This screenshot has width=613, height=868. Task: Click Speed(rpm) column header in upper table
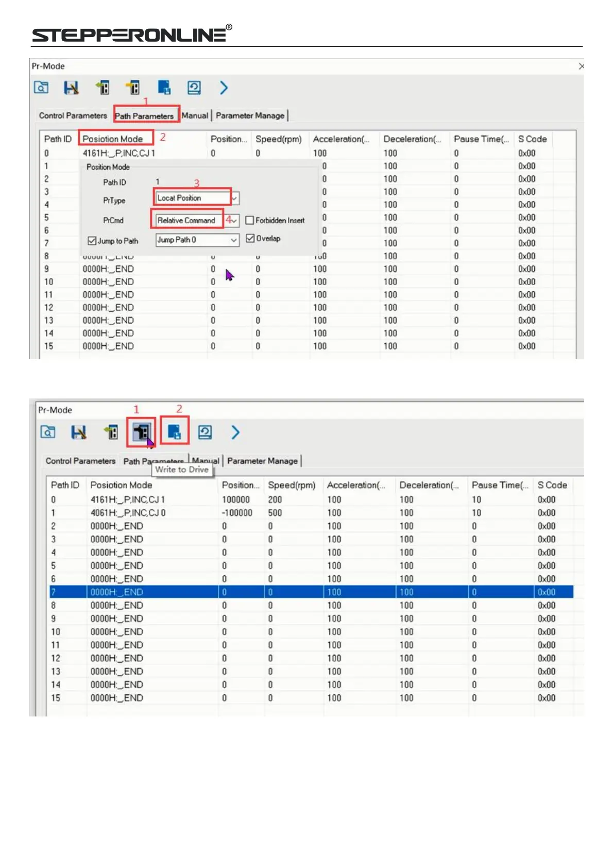[279, 139]
